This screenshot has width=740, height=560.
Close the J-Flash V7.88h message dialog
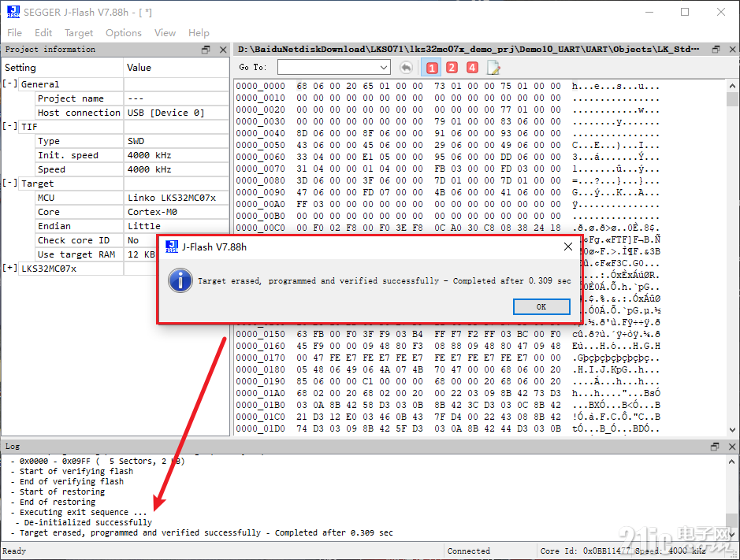[x=568, y=247]
